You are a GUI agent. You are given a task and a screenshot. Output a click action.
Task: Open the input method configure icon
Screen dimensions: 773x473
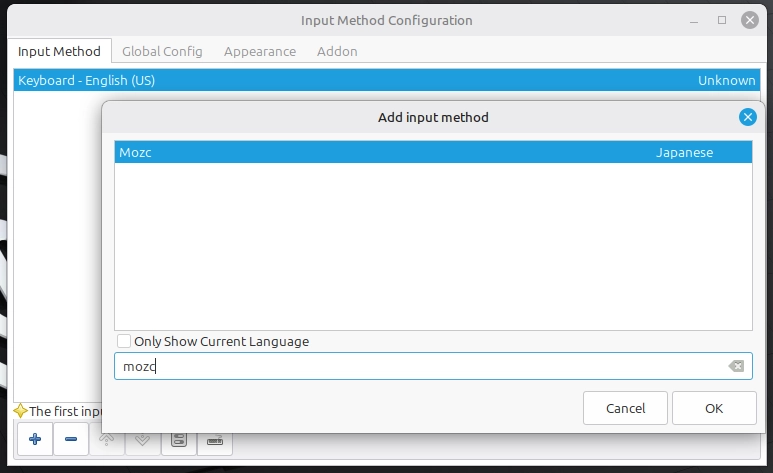[x=179, y=439]
